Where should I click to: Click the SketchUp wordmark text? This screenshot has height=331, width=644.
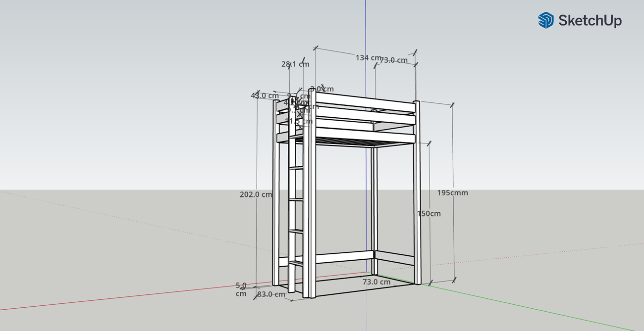pyautogui.click(x=590, y=20)
